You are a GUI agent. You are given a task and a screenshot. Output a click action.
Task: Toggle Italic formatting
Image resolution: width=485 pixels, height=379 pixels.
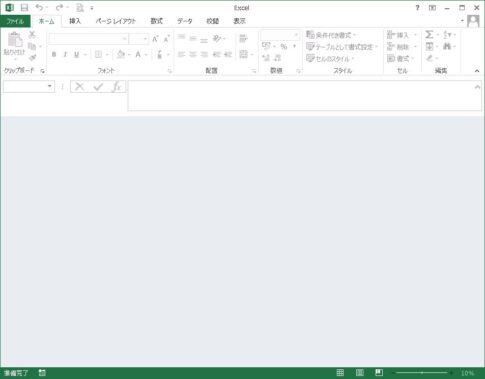(x=65, y=54)
